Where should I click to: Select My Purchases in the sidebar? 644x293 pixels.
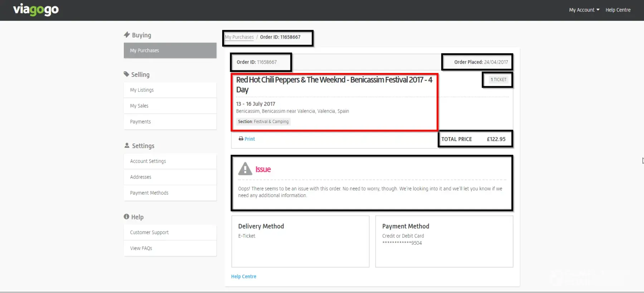tap(170, 50)
